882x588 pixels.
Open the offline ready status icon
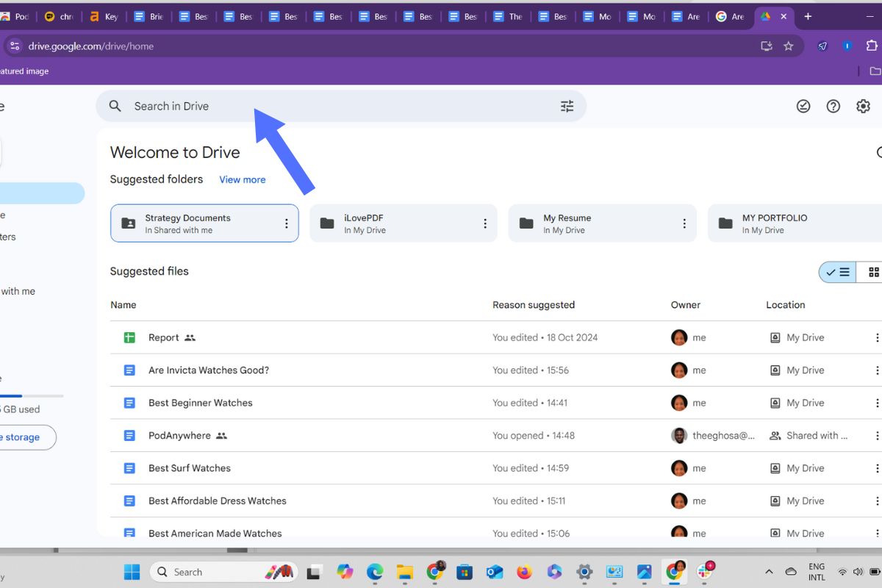[x=803, y=106]
